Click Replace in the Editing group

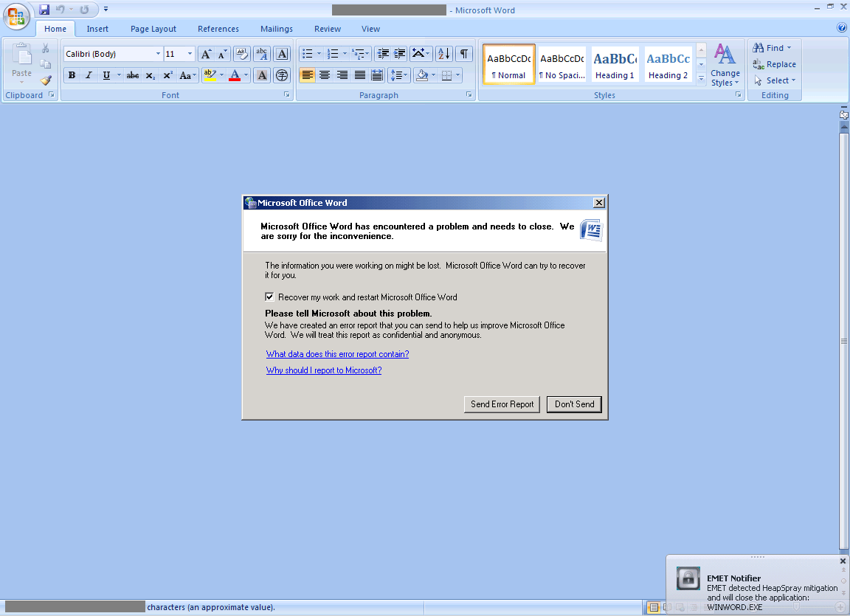click(x=774, y=64)
